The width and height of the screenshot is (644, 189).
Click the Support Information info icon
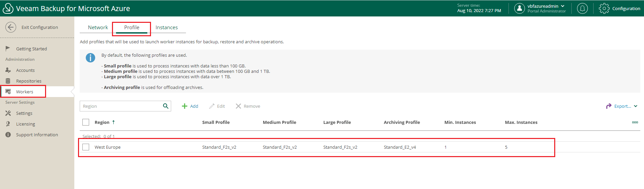[8, 135]
